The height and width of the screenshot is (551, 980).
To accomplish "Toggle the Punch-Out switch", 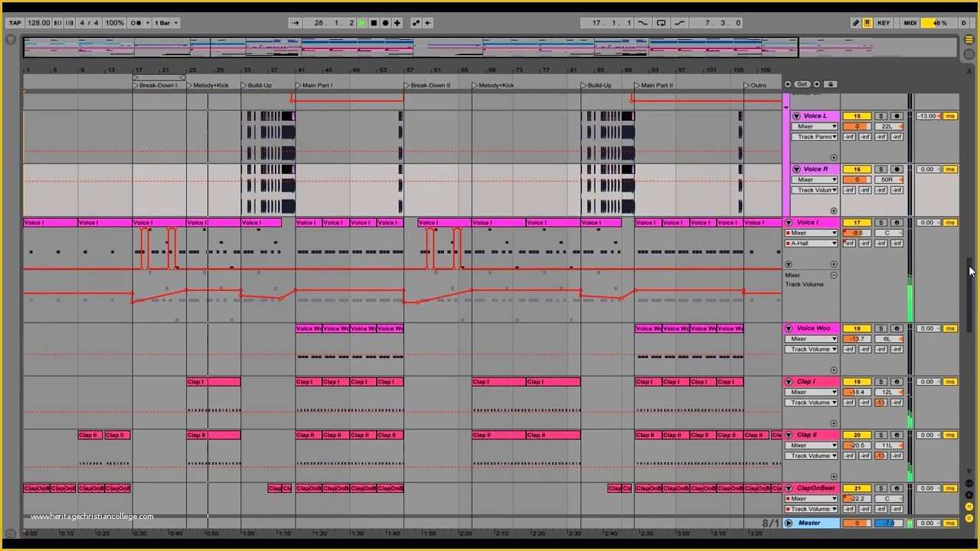I will [x=679, y=23].
